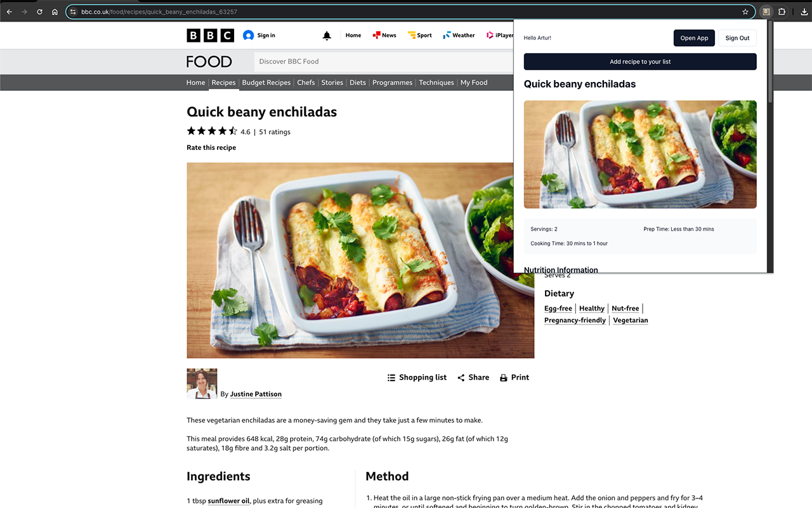The image size is (812, 508).
Task: Print the enchiladas recipe
Action: (514, 377)
